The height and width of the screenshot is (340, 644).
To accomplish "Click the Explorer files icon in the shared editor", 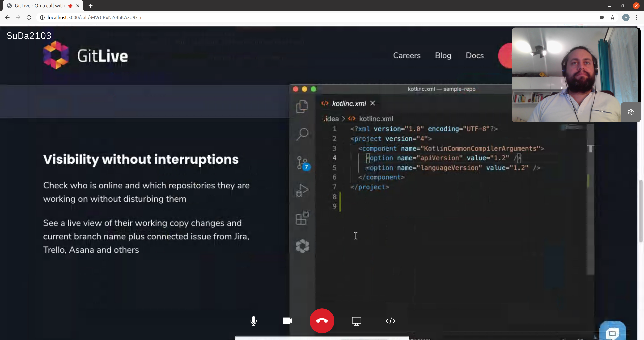I will (302, 107).
